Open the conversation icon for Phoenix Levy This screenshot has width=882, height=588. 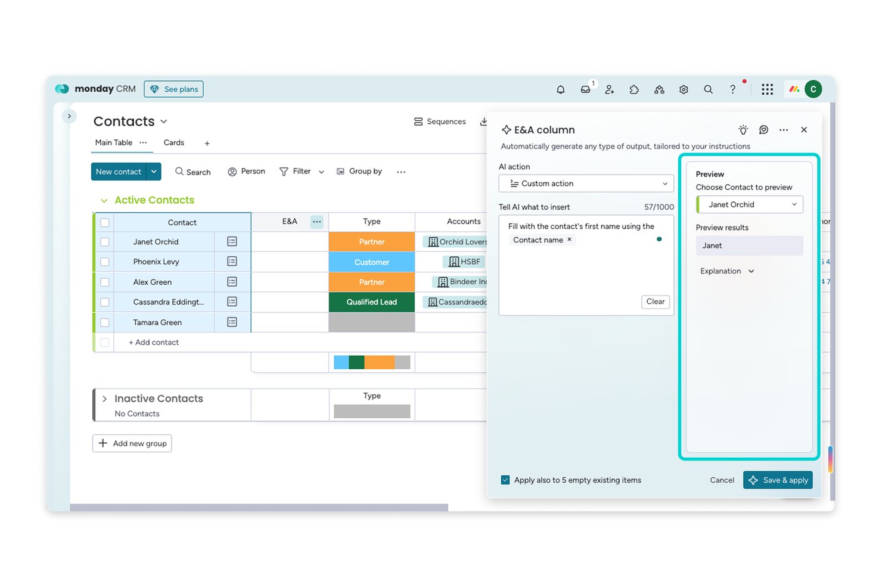coord(232,262)
